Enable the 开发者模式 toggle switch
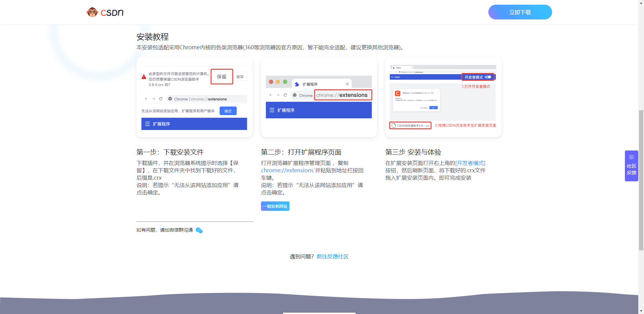644x314 pixels. pyautogui.click(x=489, y=77)
